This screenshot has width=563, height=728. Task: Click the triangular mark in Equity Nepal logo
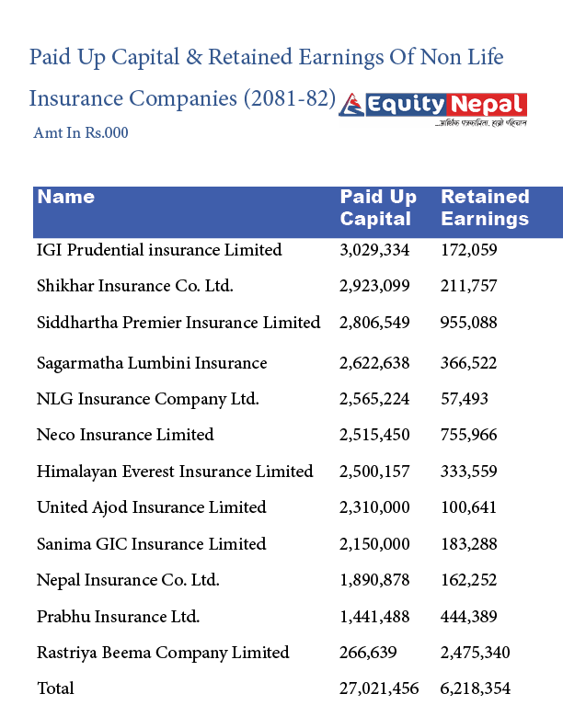[x=352, y=107]
